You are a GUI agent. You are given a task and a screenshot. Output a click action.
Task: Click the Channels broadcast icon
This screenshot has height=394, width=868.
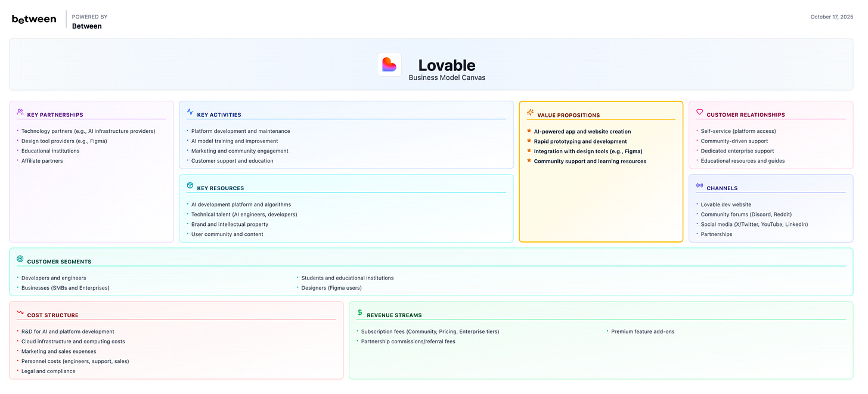[x=700, y=185]
